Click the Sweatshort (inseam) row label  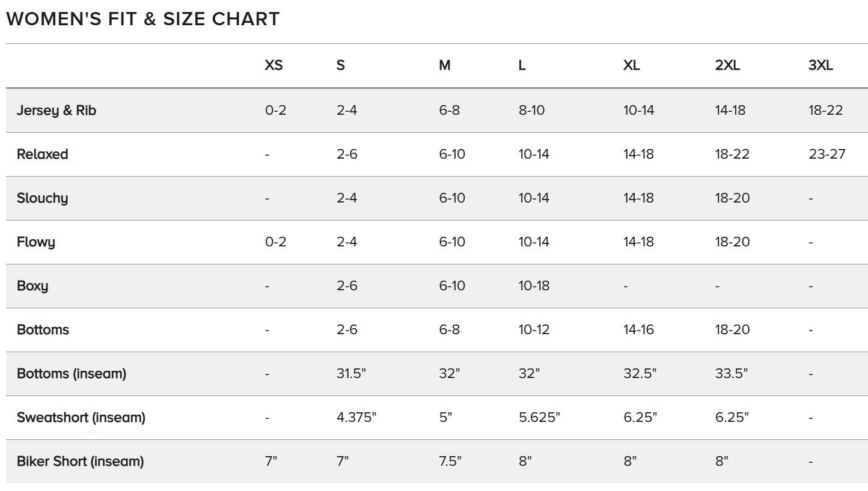(81, 418)
